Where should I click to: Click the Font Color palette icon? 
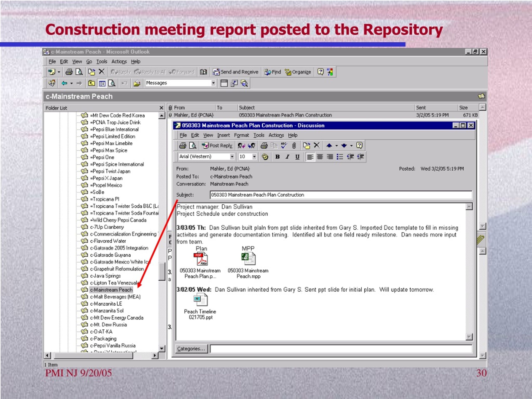(265, 157)
